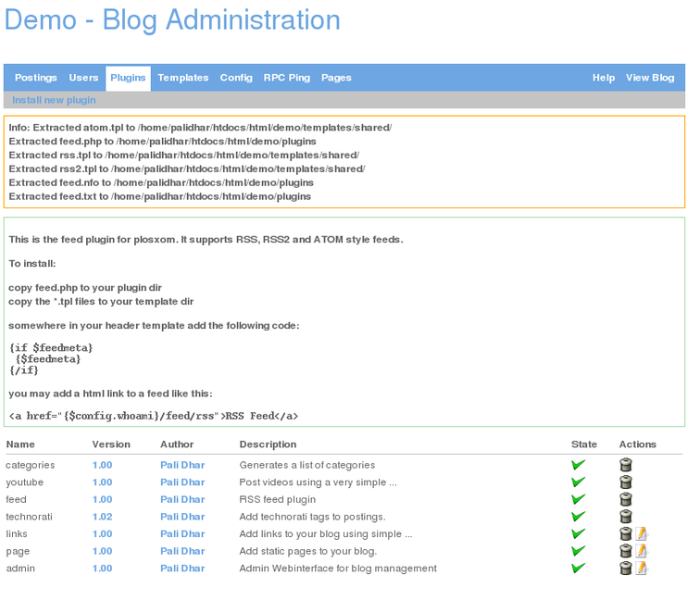Screen dimensions: 700x600
Task: Toggle state checkmark for page plugin
Action: [578, 551]
